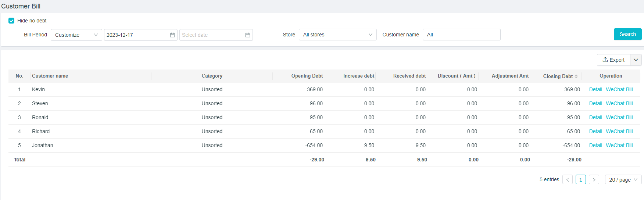Open the Bill Period Customize dropdown
The height and width of the screenshot is (200, 644).
pos(76,35)
